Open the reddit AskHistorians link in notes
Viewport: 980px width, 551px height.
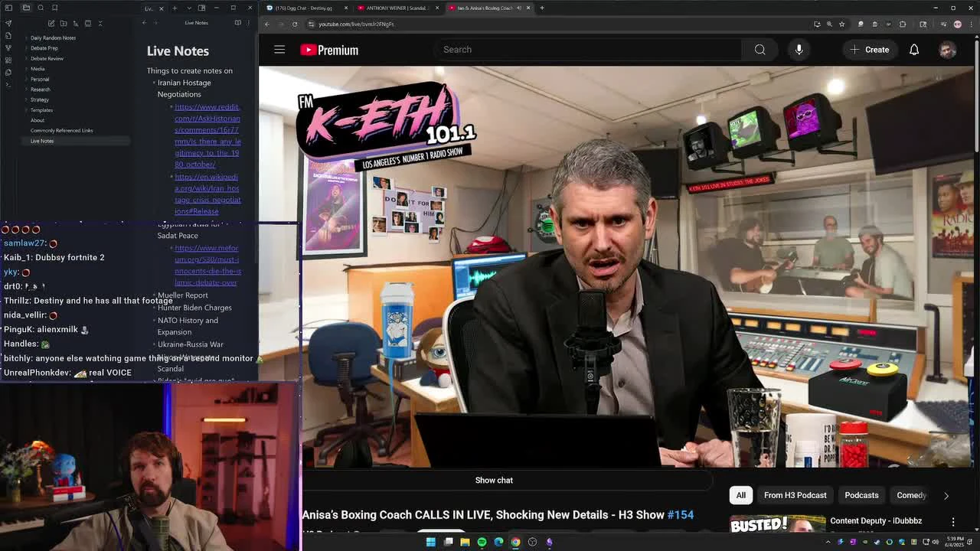207,135
